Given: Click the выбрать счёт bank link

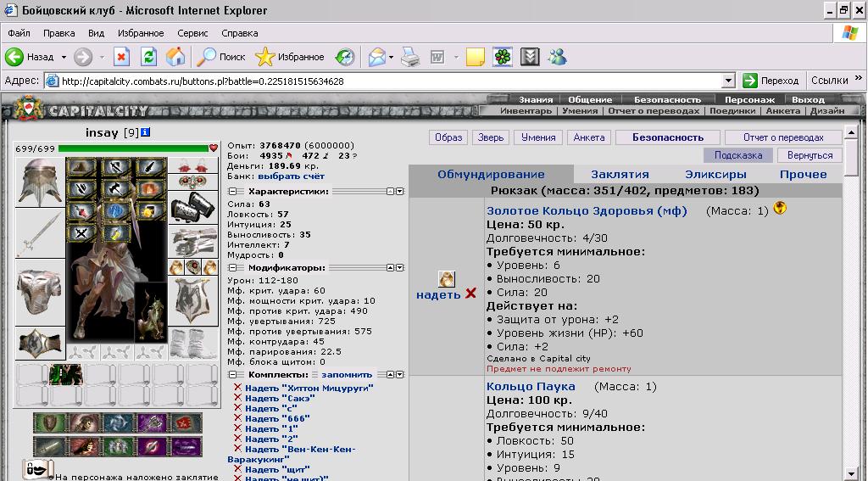Looking at the screenshot, I should tap(292, 176).
